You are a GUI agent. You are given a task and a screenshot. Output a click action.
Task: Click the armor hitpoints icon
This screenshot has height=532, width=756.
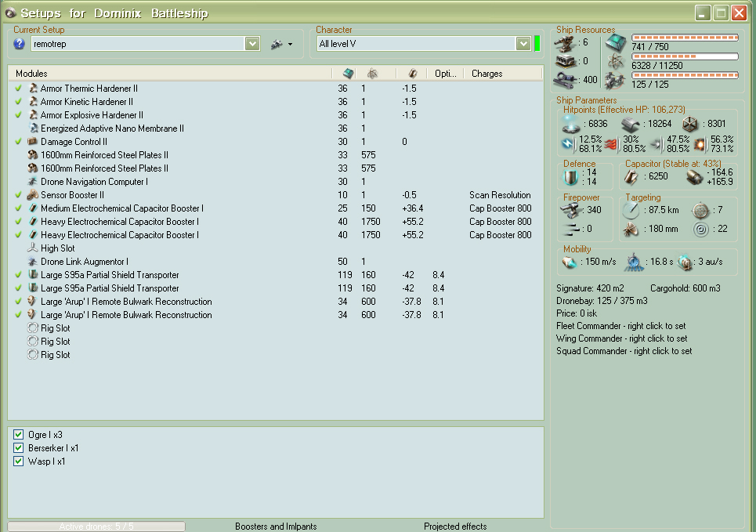(630, 125)
